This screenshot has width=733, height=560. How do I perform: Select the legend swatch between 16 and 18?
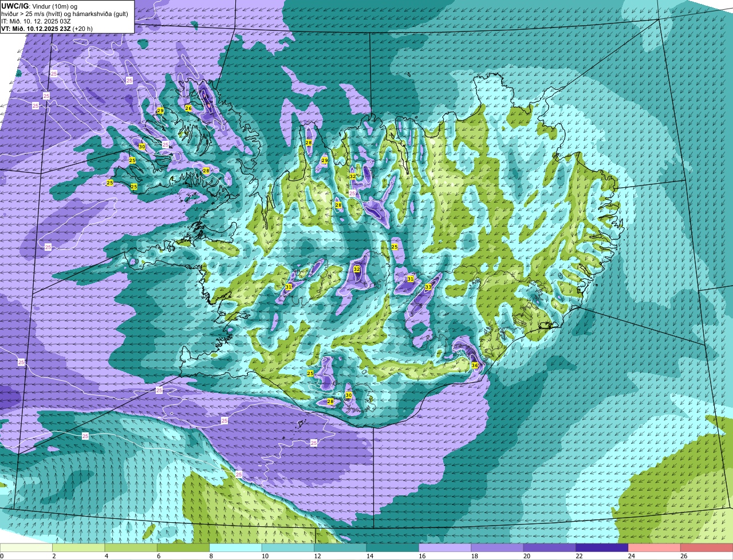tap(445, 547)
